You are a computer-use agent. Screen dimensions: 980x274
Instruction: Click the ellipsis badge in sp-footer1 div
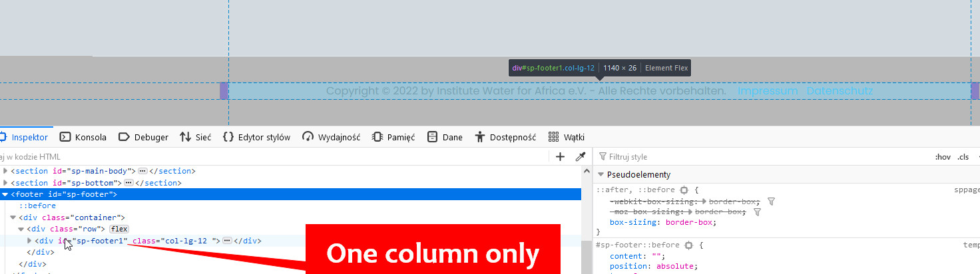(x=226, y=240)
